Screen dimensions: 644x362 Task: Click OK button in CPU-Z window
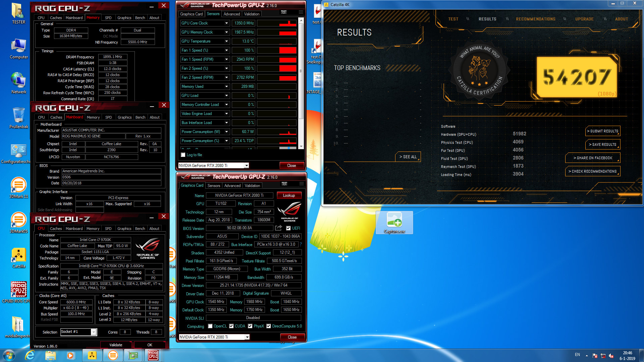click(150, 345)
